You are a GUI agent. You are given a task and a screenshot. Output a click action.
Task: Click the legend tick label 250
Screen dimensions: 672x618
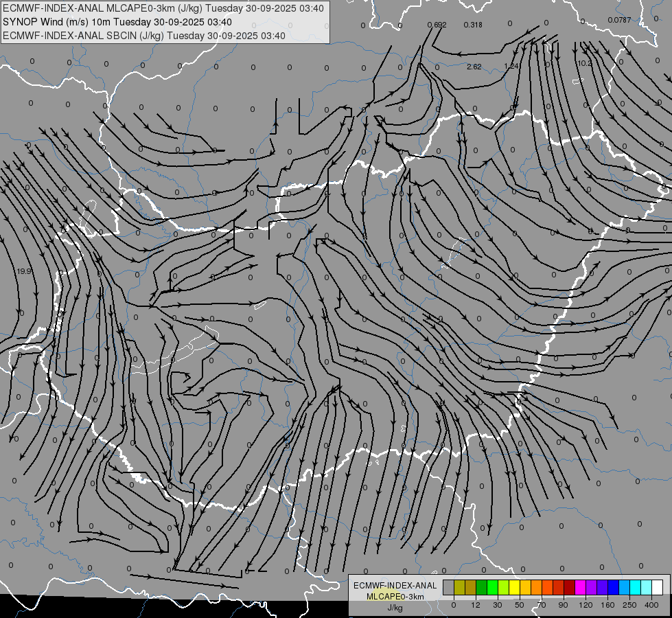click(629, 605)
